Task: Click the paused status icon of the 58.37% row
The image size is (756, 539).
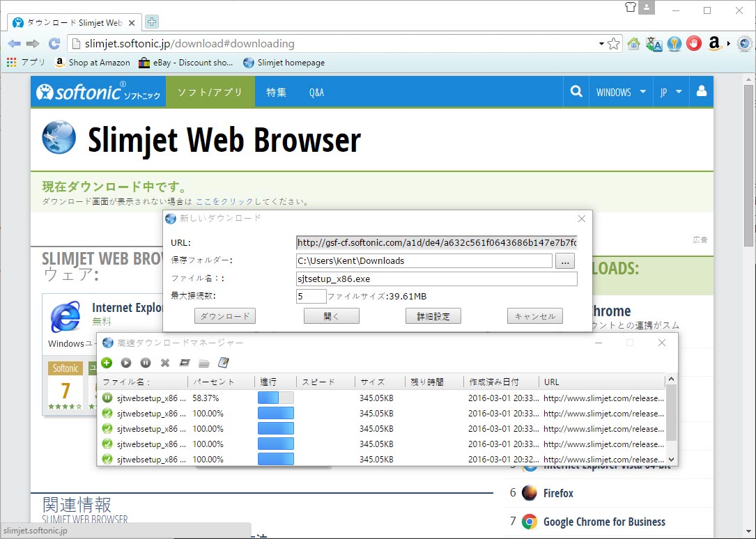Action: [x=107, y=398]
